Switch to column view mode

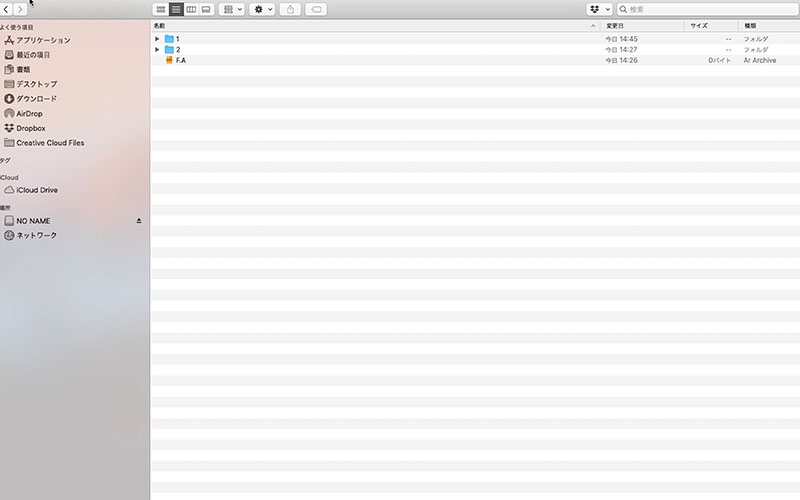click(x=191, y=9)
